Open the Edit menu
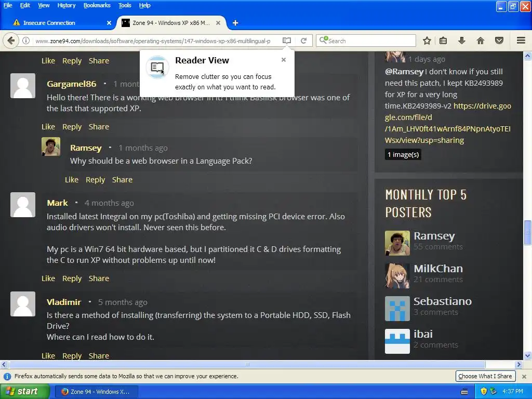Image resolution: width=532 pixels, height=399 pixels. tap(25, 5)
